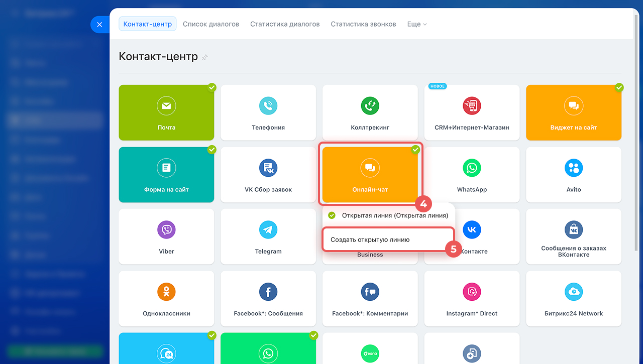Open the Телефония tile
The width and height of the screenshot is (643, 364).
268,112
